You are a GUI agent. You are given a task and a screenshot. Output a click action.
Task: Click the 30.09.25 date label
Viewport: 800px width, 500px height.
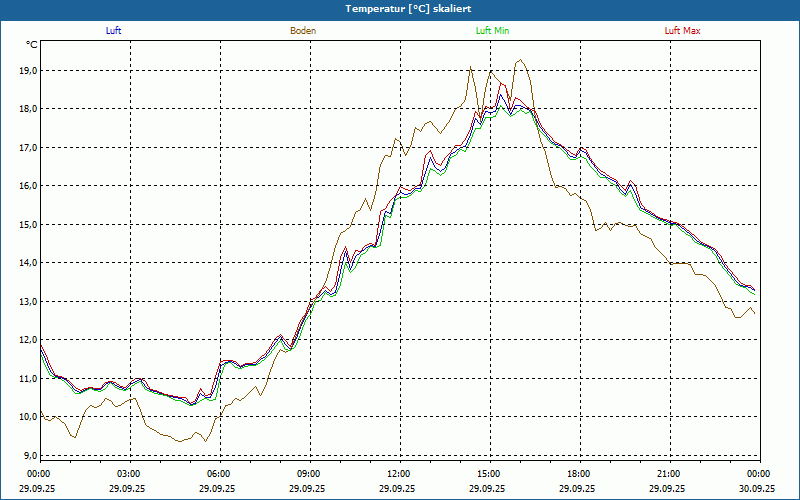[x=757, y=488]
